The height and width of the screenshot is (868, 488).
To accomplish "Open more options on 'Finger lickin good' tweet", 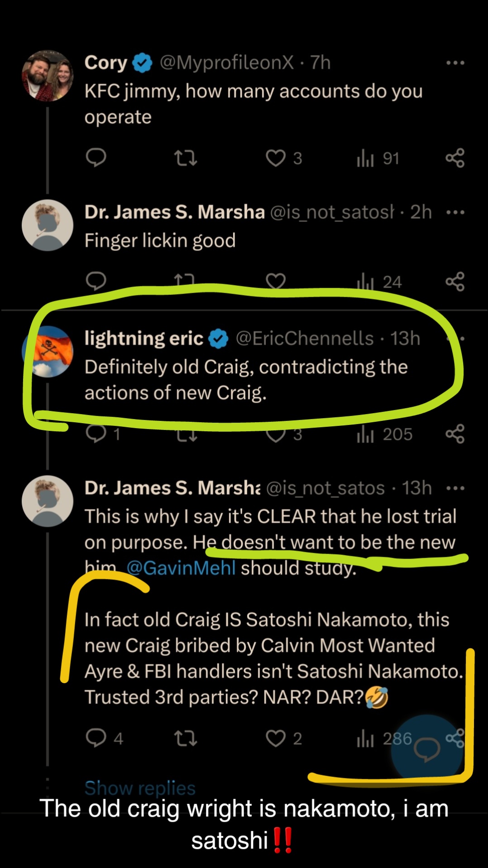I will click(455, 212).
